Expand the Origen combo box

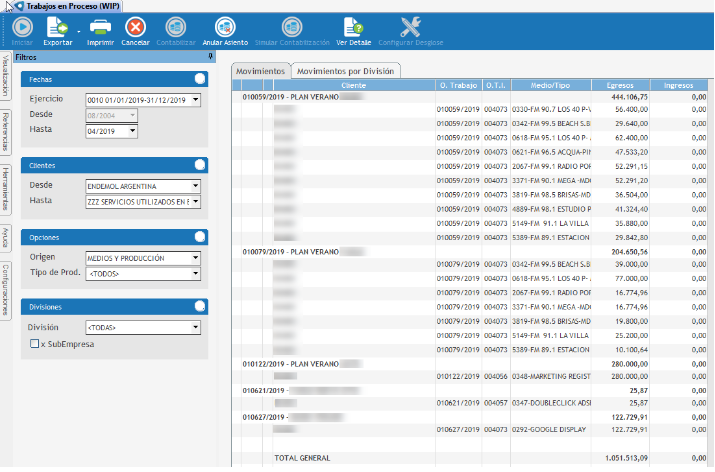pyautogui.click(x=196, y=258)
